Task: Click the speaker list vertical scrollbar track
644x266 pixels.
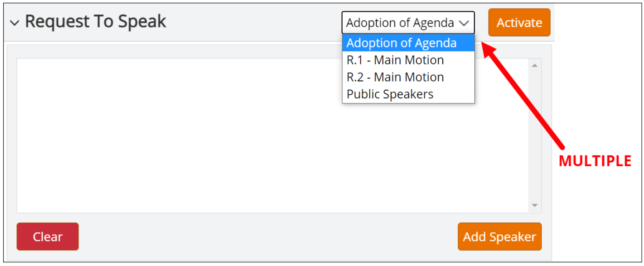Action: click(535, 135)
